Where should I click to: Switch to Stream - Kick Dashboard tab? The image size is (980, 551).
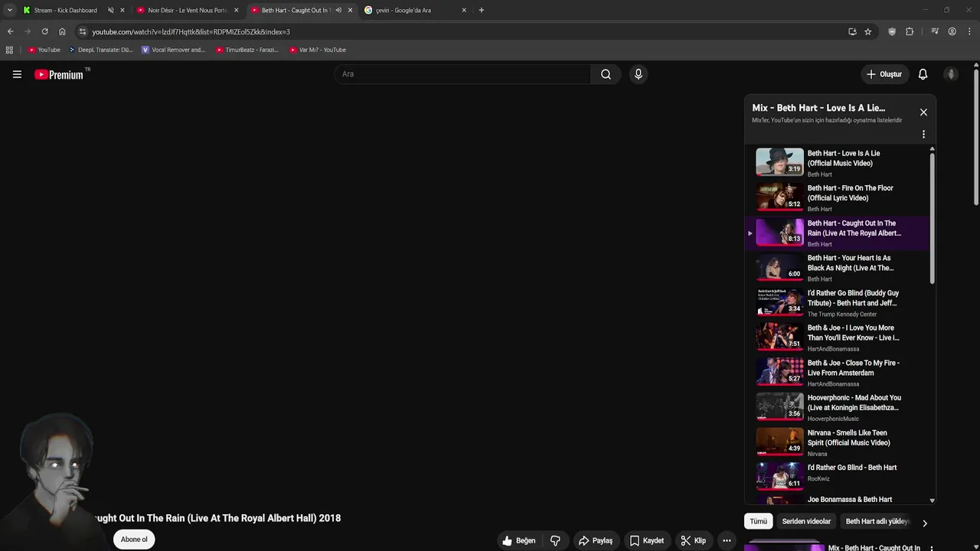(x=65, y=10)
